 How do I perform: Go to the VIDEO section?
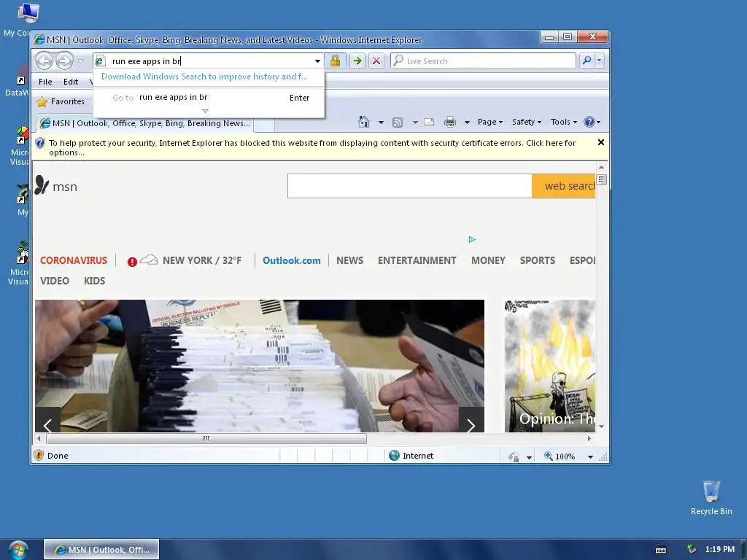54,281
